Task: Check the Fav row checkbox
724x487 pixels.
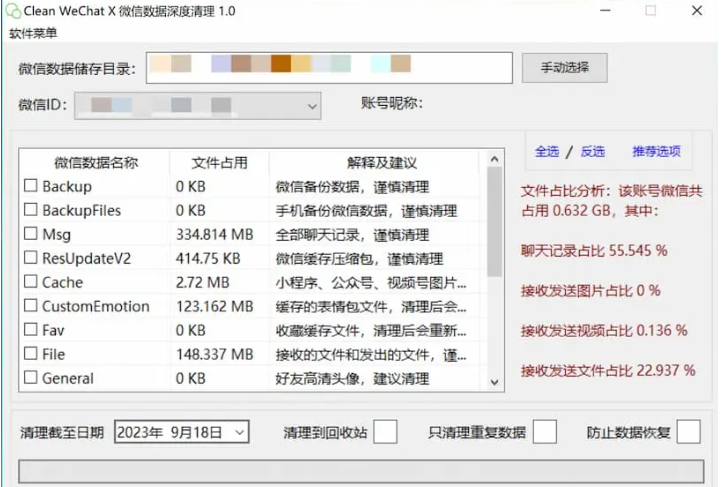Action: [x=30, y=330]
